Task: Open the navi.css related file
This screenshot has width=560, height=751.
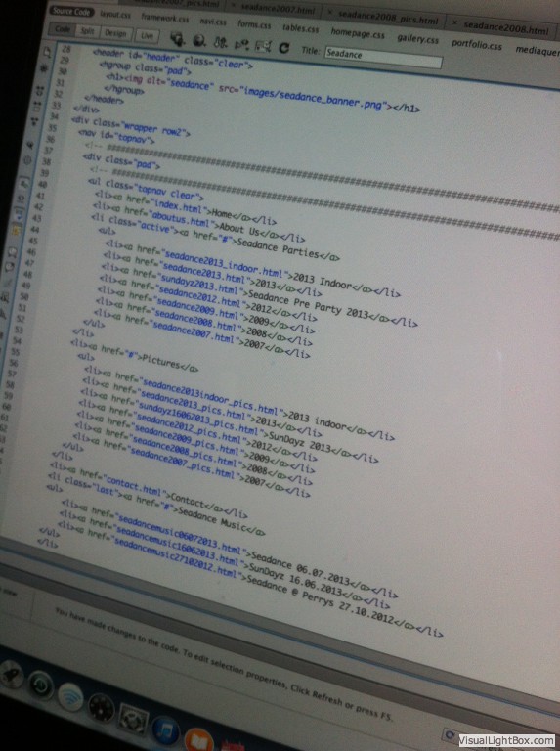Action: (213, 22)
